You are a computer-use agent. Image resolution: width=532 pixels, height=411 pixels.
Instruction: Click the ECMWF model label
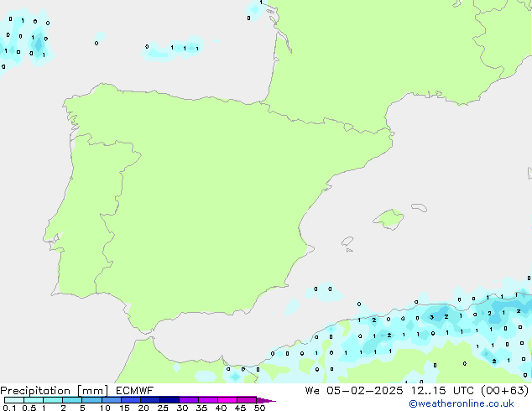coord(135,391)
